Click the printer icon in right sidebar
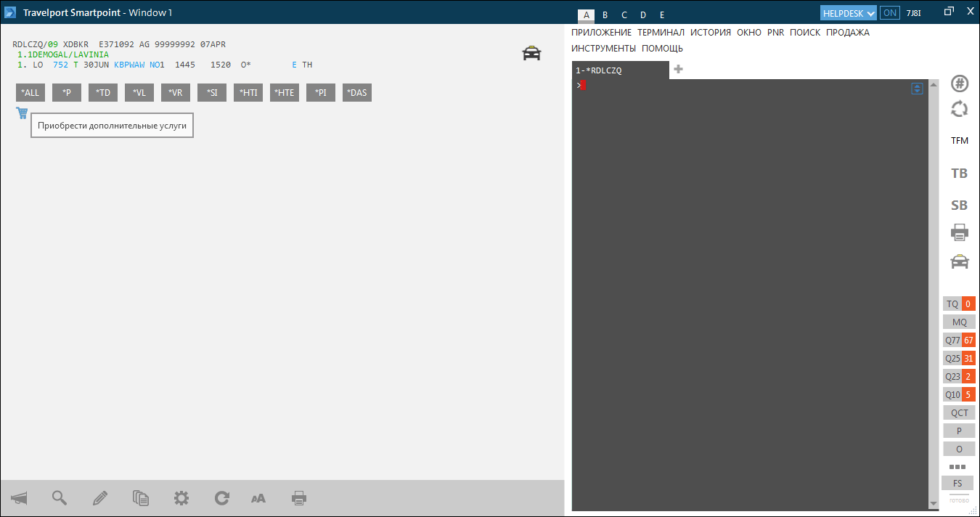The width and height of the screenshot is (980, 517). (960, 233)
